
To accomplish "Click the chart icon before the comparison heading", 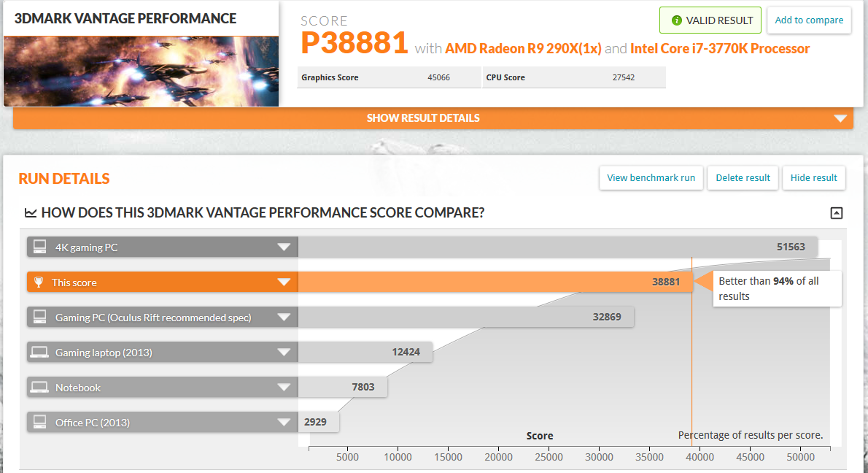I will tap(31, 212).
